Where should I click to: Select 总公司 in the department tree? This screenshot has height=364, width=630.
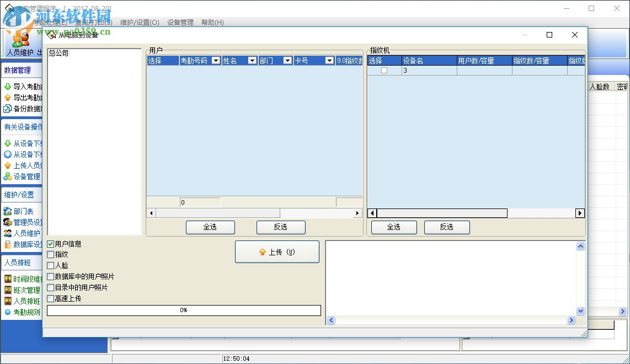pyautogui.click(x=58, y=53)
